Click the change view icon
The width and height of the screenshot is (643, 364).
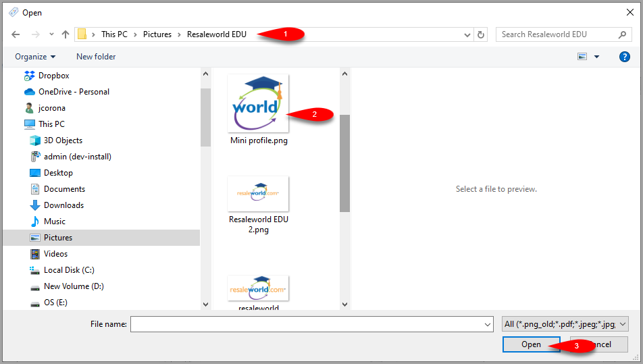coord(582,57)
